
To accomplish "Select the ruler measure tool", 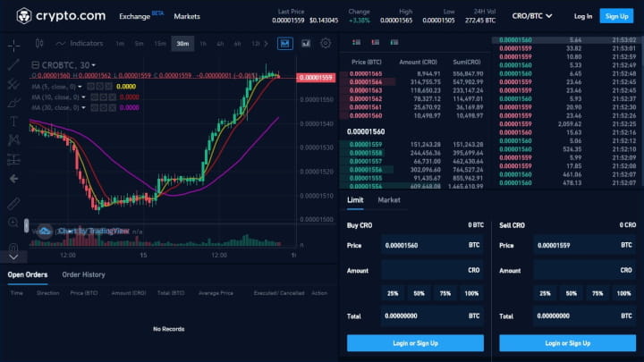I will tap(13, 204).
